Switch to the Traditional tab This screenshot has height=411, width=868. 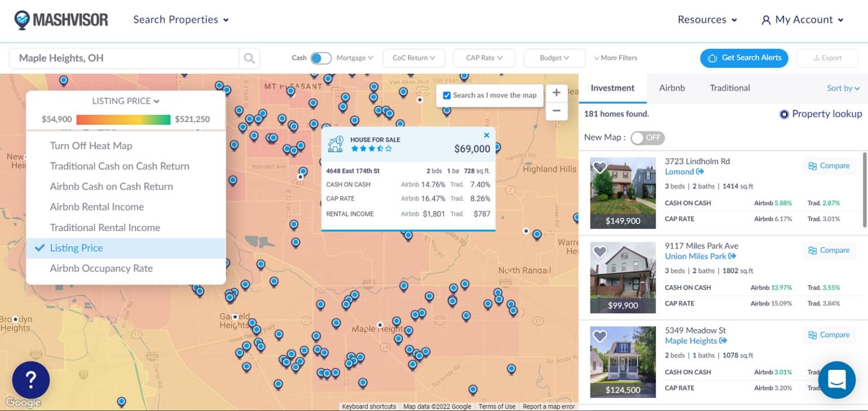(x=730, y=88)
